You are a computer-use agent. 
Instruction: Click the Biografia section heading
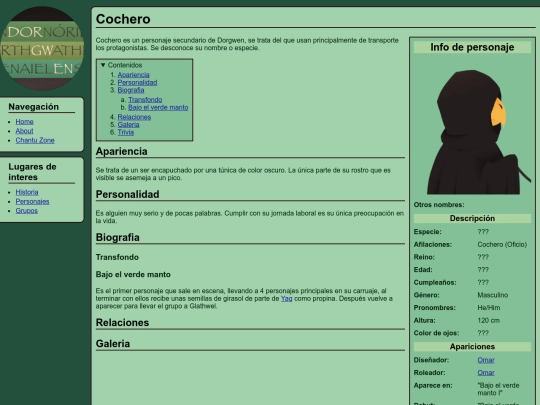click(x=117, y=237)
